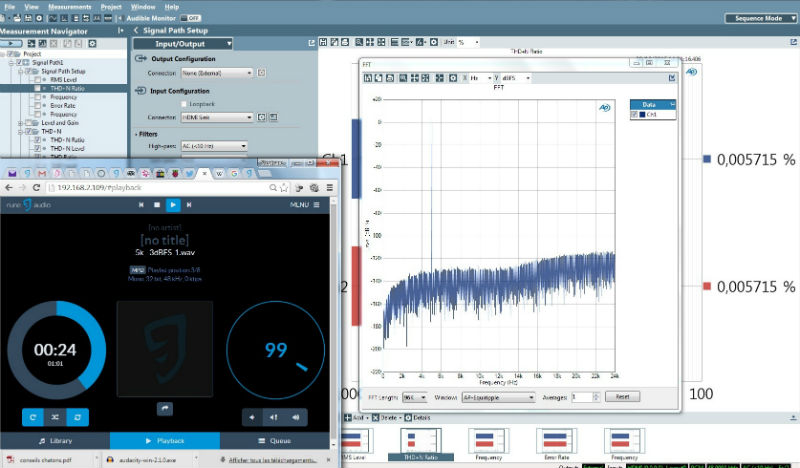Click the Delete result button

(385, 417)
